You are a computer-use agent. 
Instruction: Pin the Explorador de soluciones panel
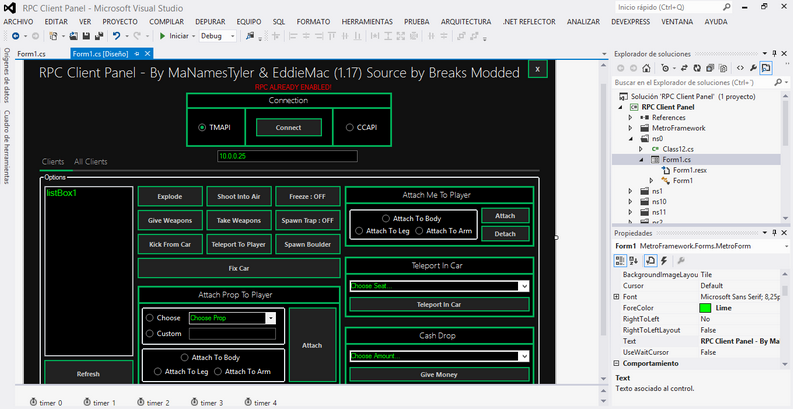pyautogui.click(x=774, y=54)
